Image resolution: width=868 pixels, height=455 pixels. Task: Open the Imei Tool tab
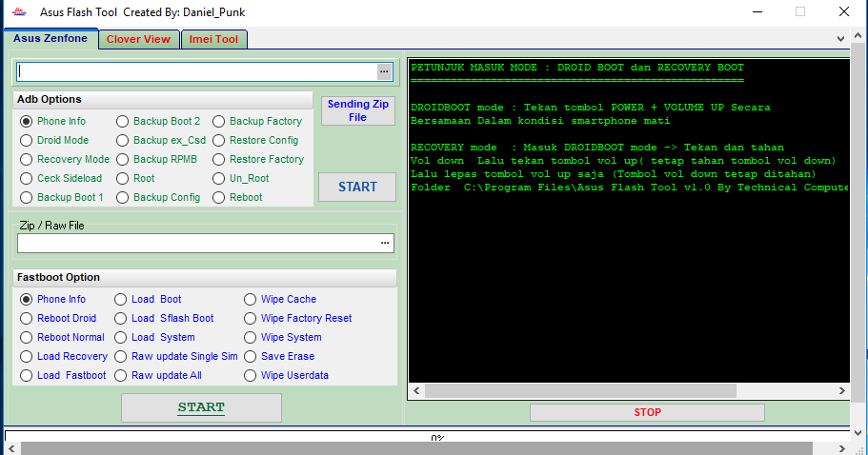click(x=213, y=39)
